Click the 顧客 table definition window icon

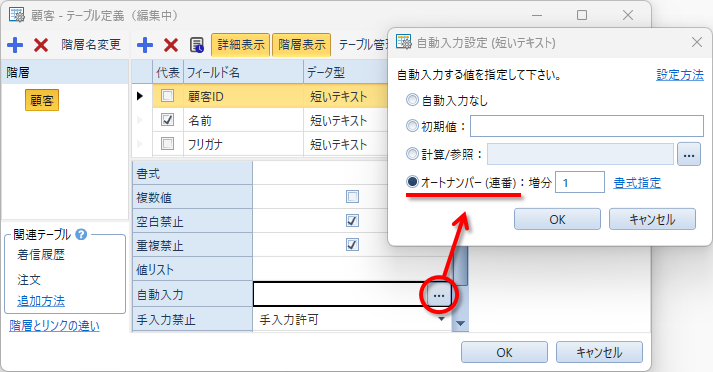[x=16, y=15]
